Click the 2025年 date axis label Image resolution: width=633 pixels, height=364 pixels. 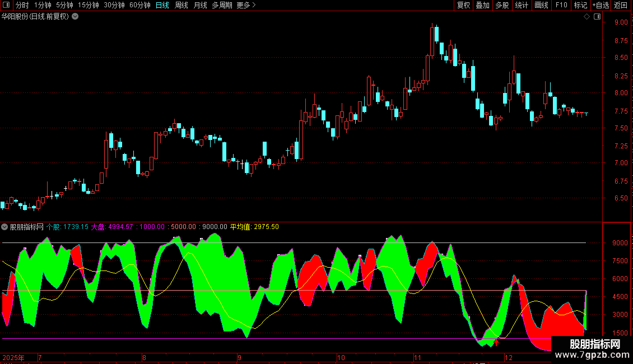(13, 357)
